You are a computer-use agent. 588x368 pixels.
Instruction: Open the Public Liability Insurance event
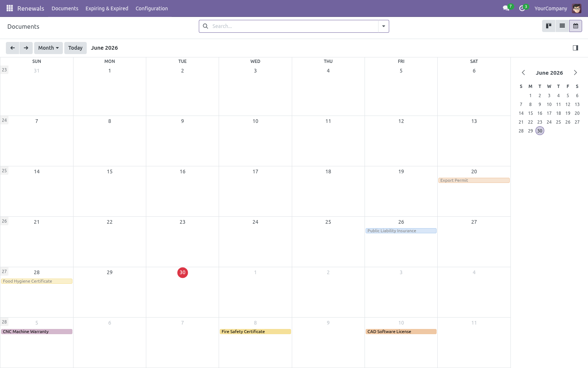click(x=401, y=231)
